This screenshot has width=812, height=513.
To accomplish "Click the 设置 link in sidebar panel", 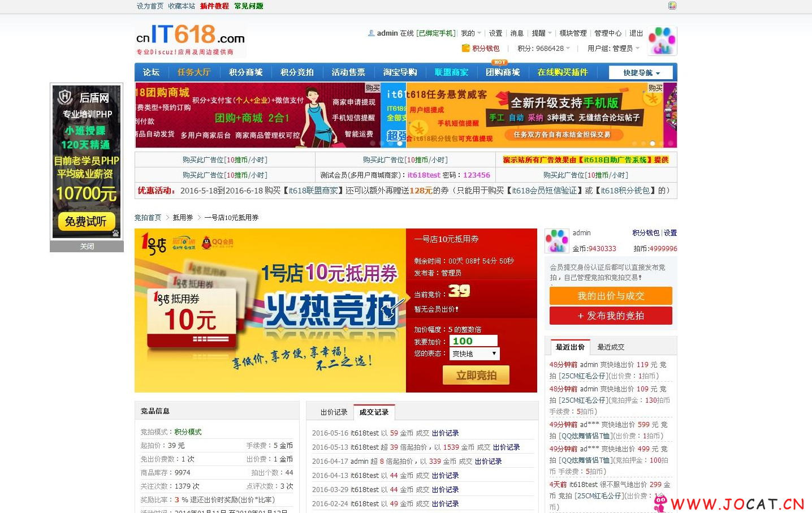I will coord(670,233).
